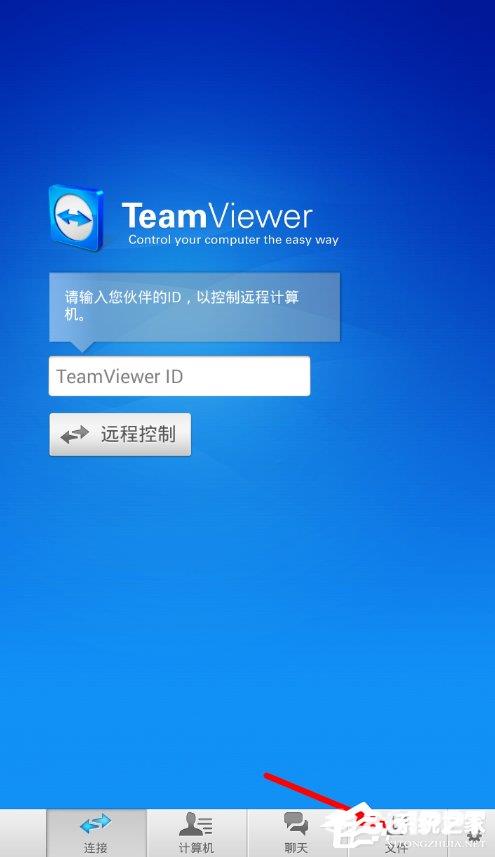This screenshot has height=857, width=495.
Task: Click the partner ID hint bubble
Action: (x=195, y=307)
